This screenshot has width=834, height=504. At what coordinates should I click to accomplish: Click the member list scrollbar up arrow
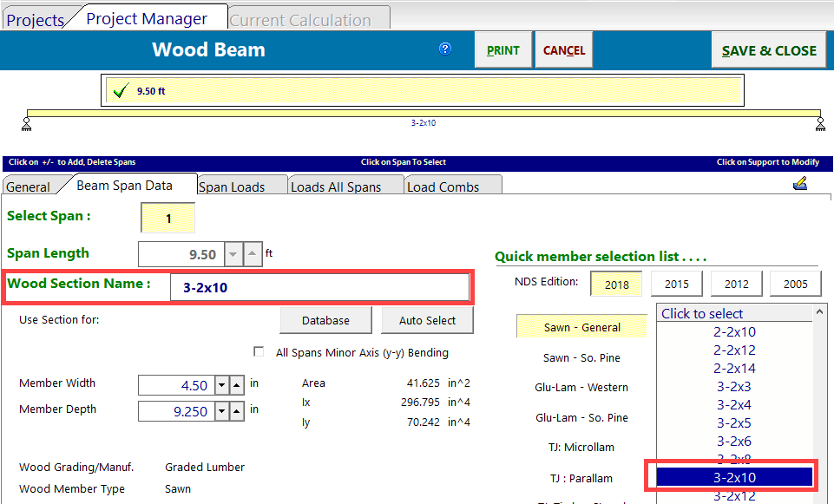819,312
